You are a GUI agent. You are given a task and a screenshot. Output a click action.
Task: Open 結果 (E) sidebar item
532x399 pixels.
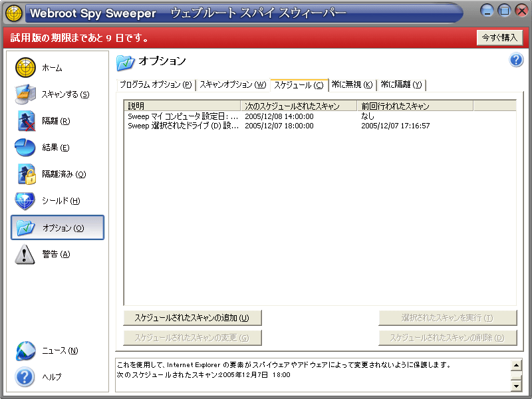click(56, 148)
